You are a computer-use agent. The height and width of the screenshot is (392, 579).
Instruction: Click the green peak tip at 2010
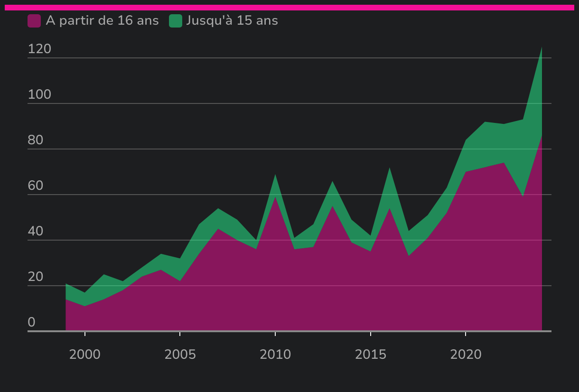coord(275,176)
